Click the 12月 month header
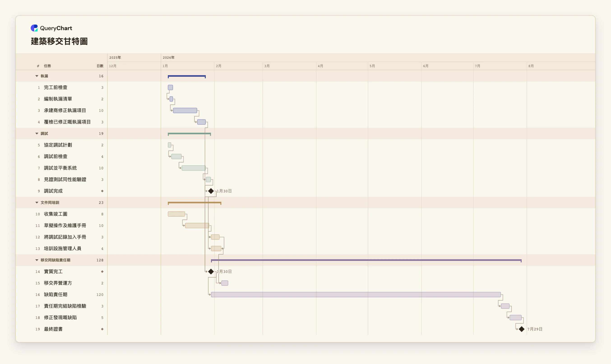The height and width of the screenshot is (364, 611). click(113, 66)
